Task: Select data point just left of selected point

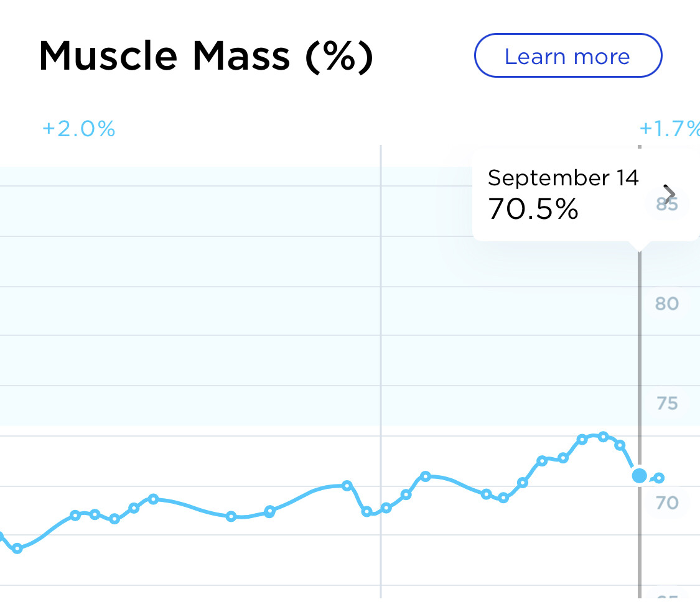Action: [620, 445]
